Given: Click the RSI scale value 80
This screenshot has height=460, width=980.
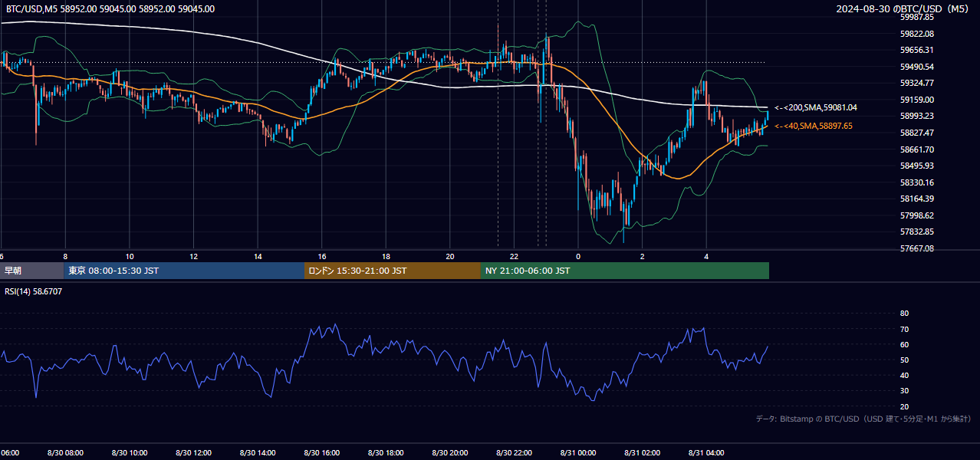Looking at the screenshot, I should (904, 314).
